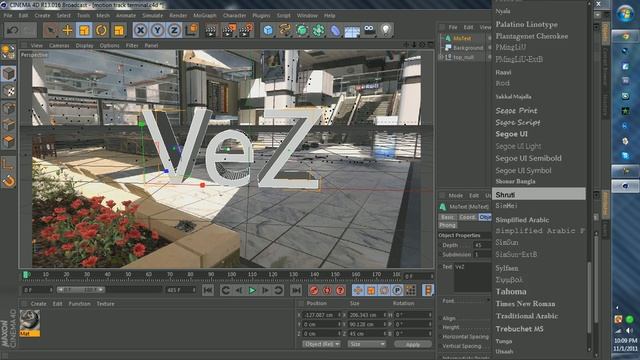Image resolution: width=640 pixels, height=360 pixels.
Task: Open the viewport Cameras menu
Action: [x=59, y=46]
